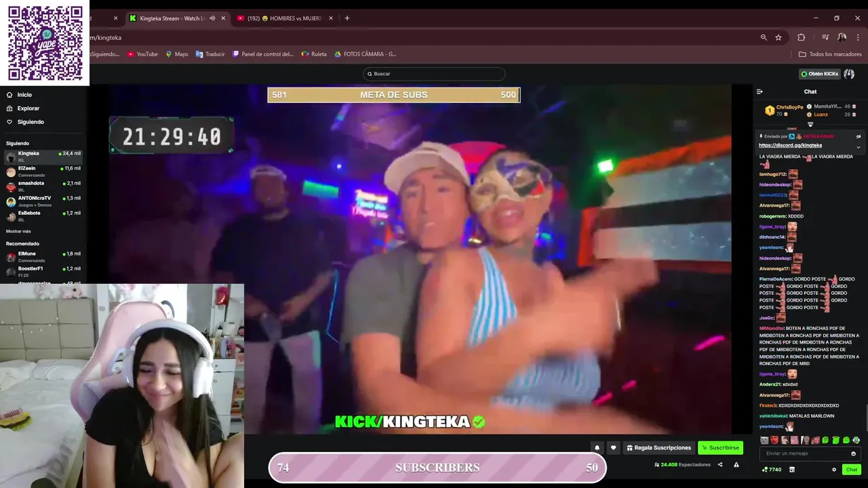
Task: Click the heart follow icon below the stream
Action: point(613,448)
